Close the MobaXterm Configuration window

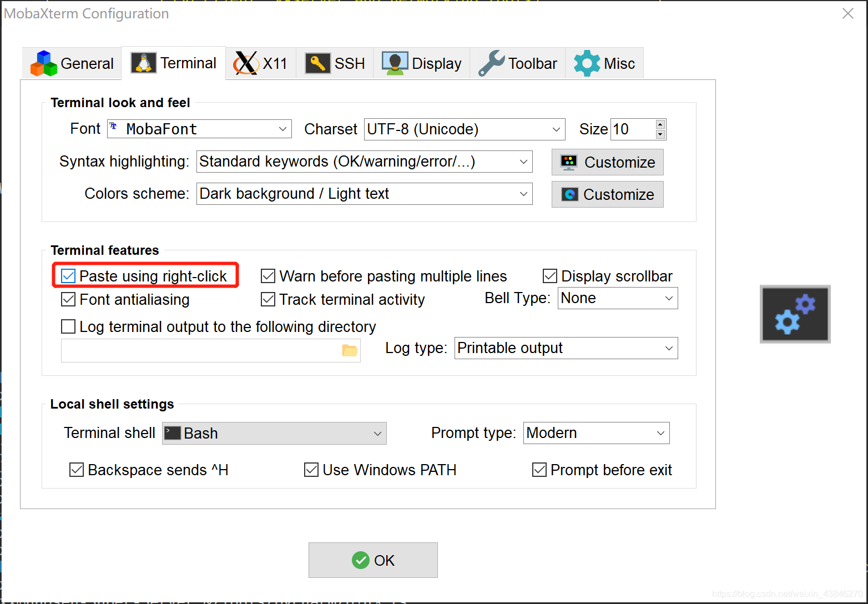point(848,13)
